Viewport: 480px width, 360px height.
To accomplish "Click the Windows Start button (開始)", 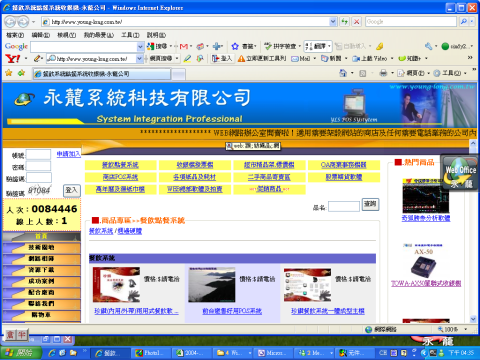I will [x=21, y=353].
